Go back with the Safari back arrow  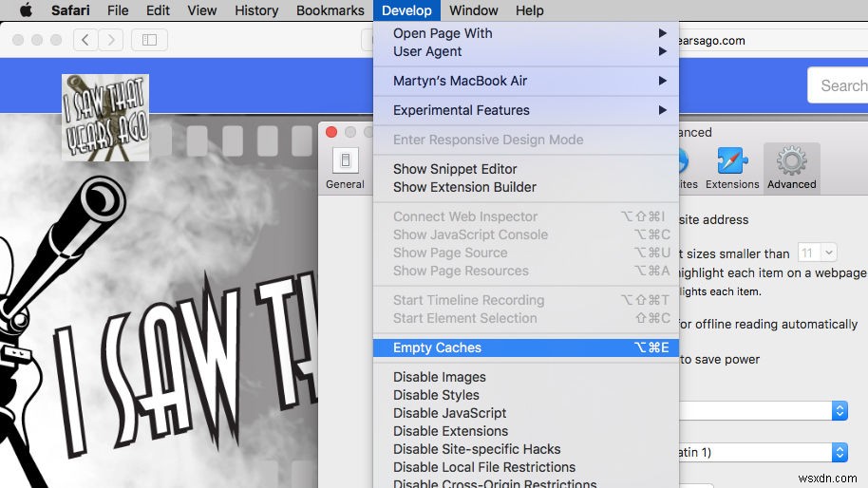pos(85,40)
